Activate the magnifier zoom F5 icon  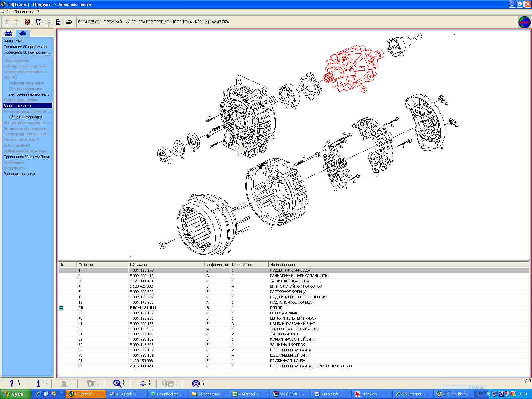coord(117,383)
